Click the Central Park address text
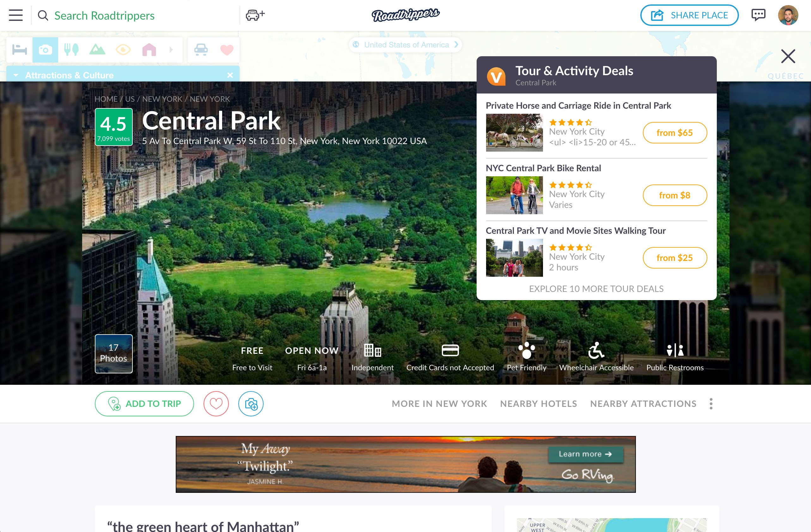Screen dimensions: 811x532 pos(284,141)
